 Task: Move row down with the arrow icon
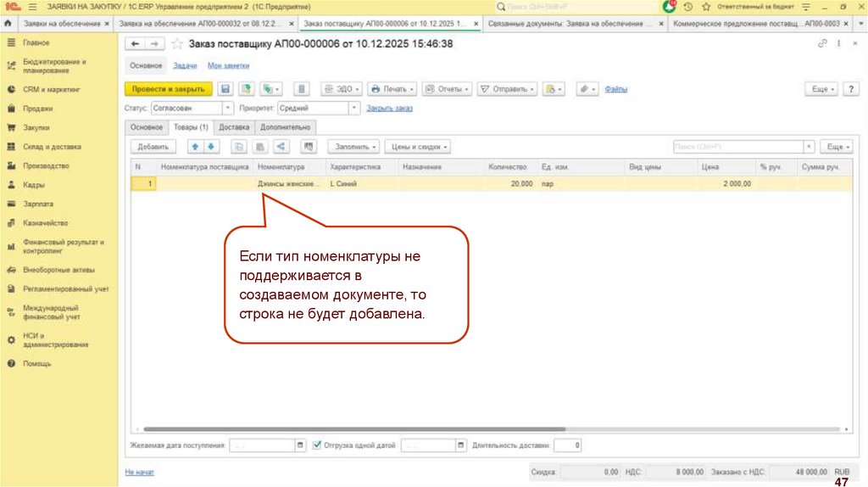pyautogui.click(x=211, y=147)
